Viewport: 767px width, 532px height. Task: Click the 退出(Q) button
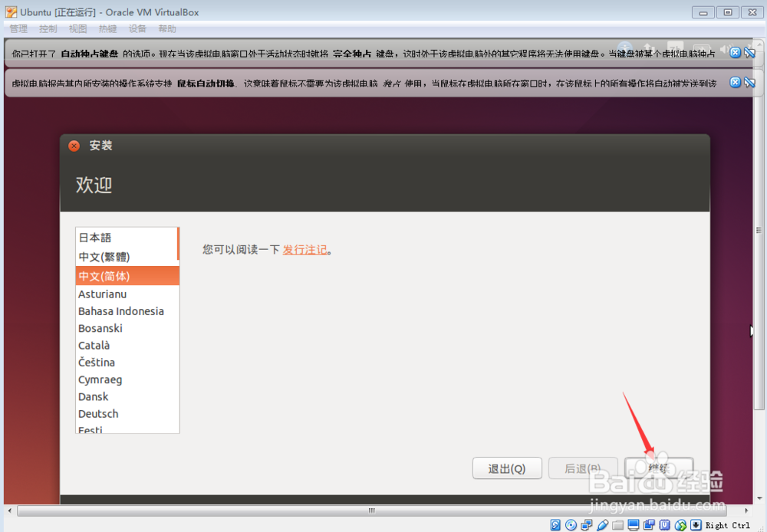[x=507, y=468]
